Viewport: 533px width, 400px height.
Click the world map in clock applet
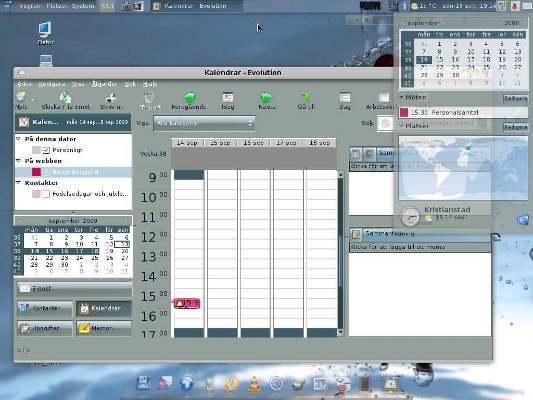pyautogui.click(x=463, y=168)
